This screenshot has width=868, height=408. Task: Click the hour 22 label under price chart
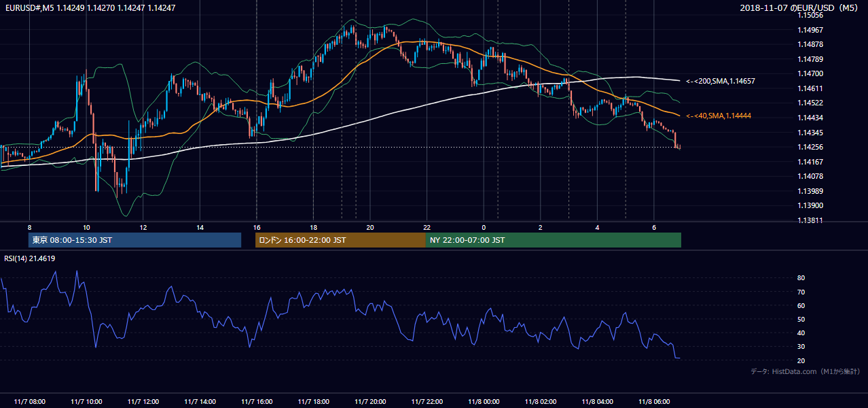click(x=427, y=227)
